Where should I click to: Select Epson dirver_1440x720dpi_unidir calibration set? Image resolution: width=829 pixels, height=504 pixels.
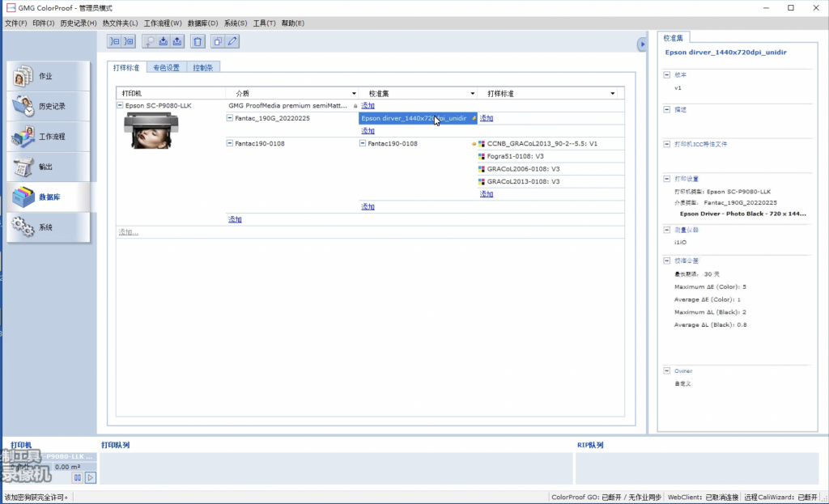click(x=418, y=118)
